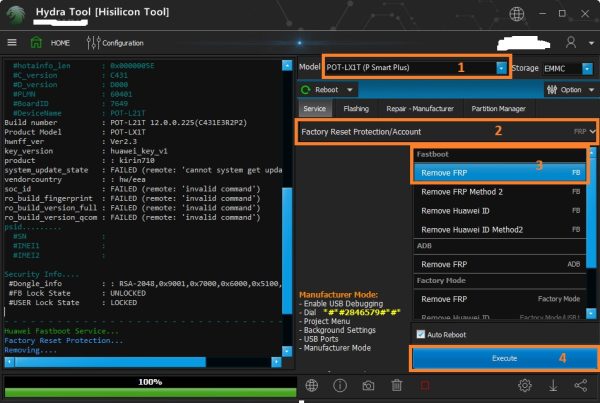This screenshot has height=403, width=600.
Task: Click the camera screenshot icon
Action: pyautogui.click(x=368, y=385)
